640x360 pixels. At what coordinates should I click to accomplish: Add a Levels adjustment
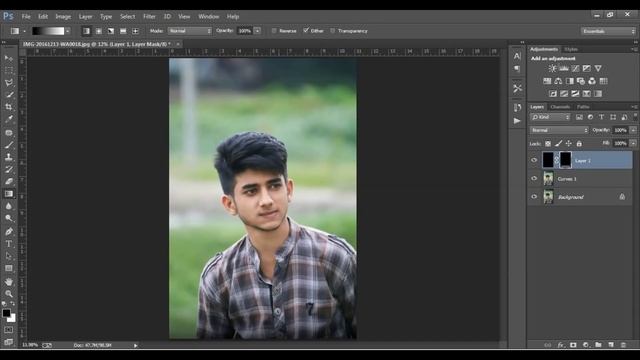[x=564, y=69]
